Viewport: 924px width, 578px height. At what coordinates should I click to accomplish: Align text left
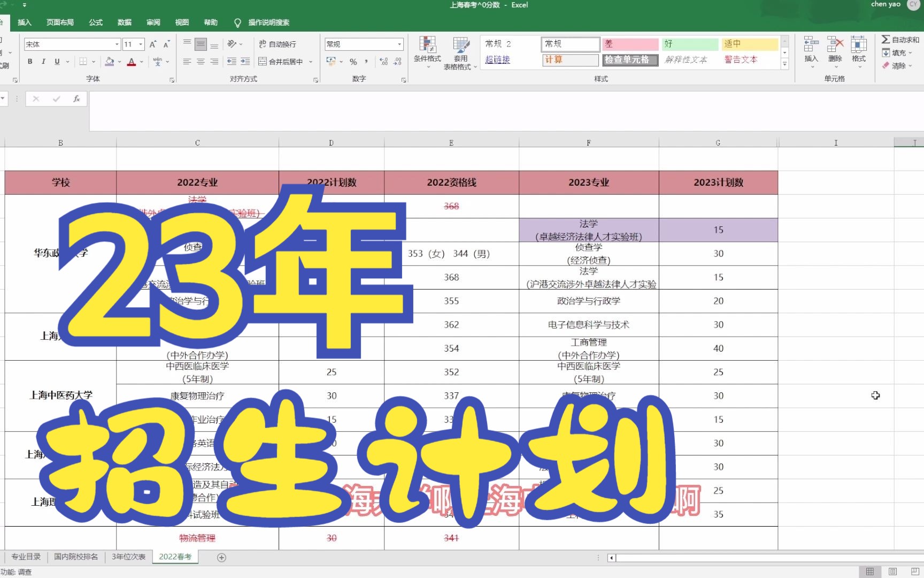click(187, 62)
